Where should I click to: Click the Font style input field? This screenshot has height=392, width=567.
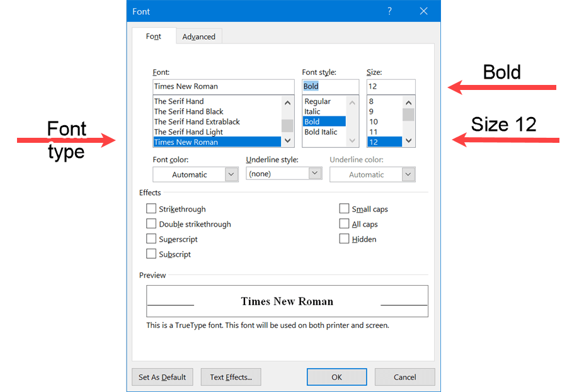click(x=331, y=86)
